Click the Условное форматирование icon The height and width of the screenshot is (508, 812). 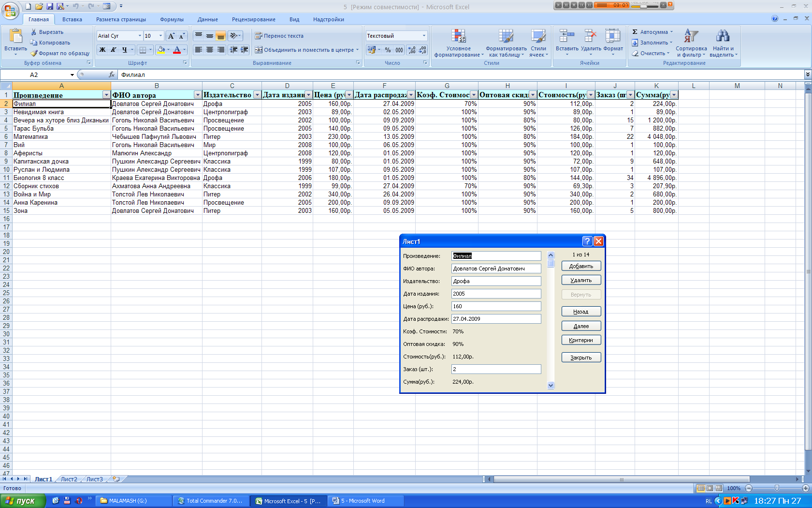click(458, 37)
